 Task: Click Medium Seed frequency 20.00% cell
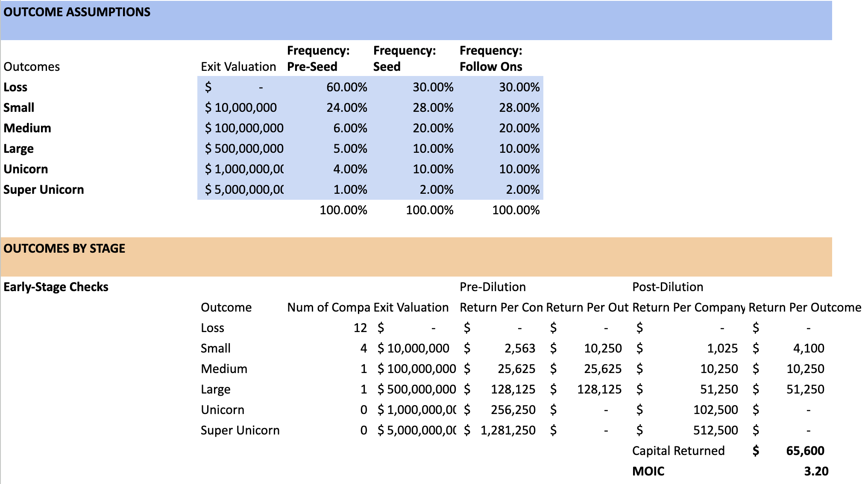pos(433,128)
